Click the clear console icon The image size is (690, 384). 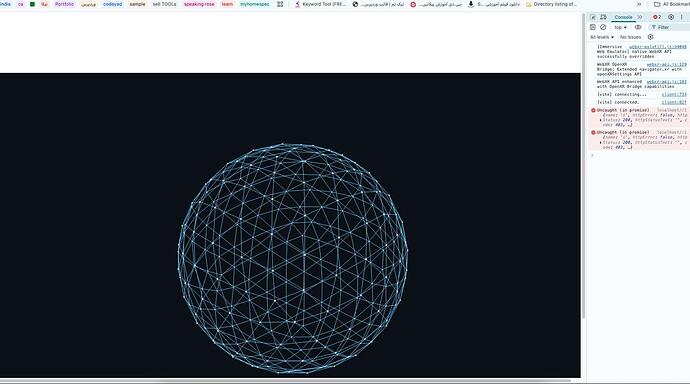603,27
